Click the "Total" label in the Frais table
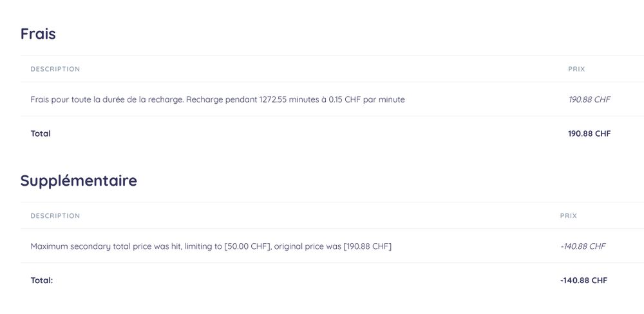The image size is (644, 314). coord(41,133)
